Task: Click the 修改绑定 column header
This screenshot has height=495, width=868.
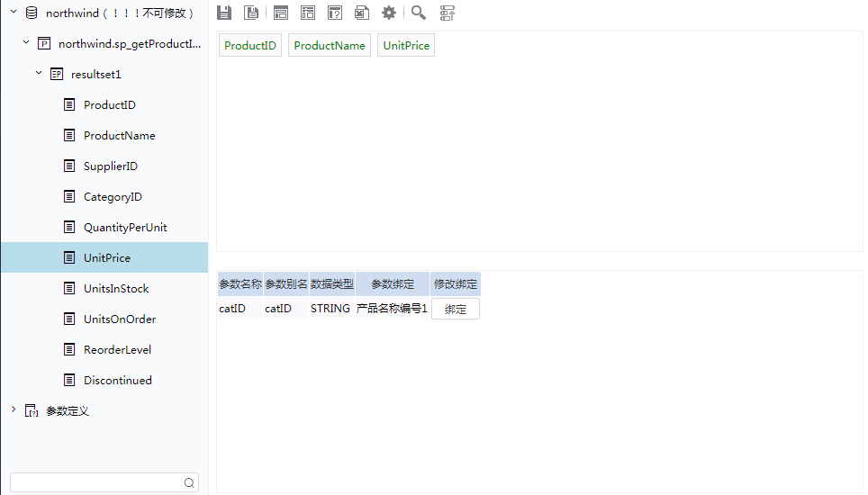Action: pos(455,284)
